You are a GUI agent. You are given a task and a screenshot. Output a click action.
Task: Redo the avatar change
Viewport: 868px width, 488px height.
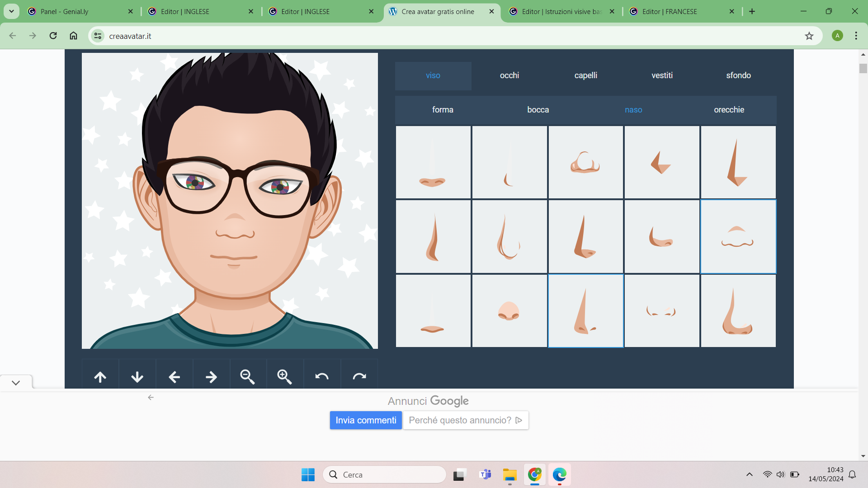point(359,376)
